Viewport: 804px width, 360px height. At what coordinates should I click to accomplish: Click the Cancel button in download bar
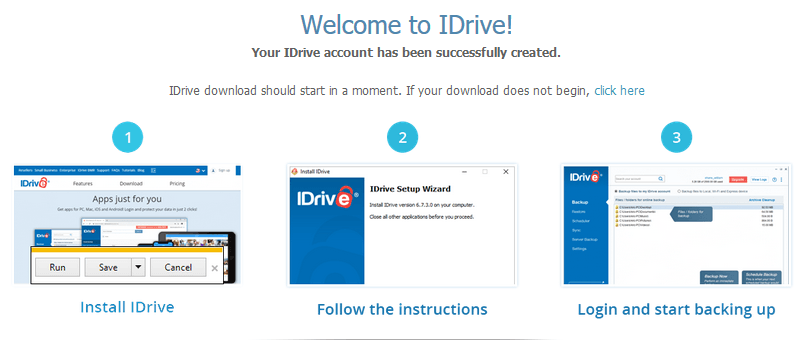pos(178,267)
